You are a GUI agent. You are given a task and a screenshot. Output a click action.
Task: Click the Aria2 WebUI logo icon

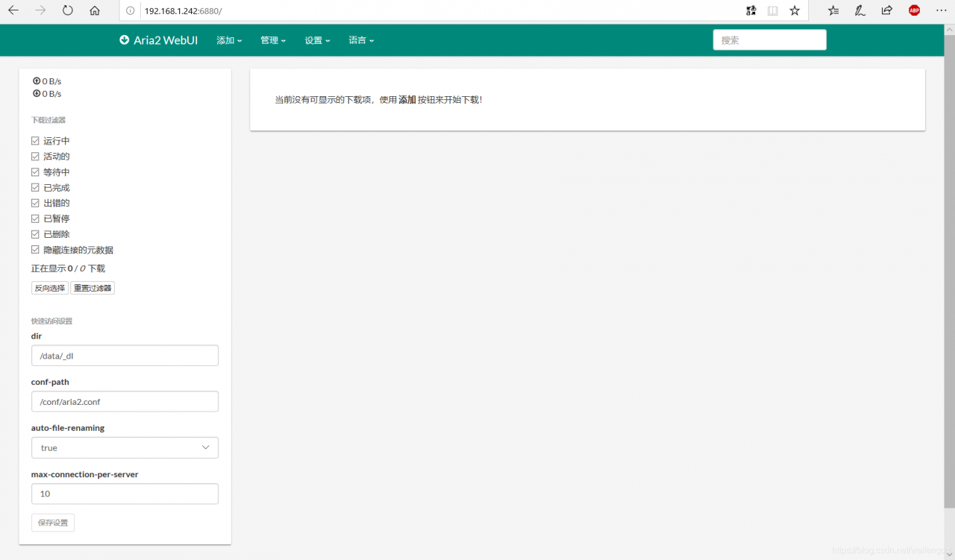point(124,40)
